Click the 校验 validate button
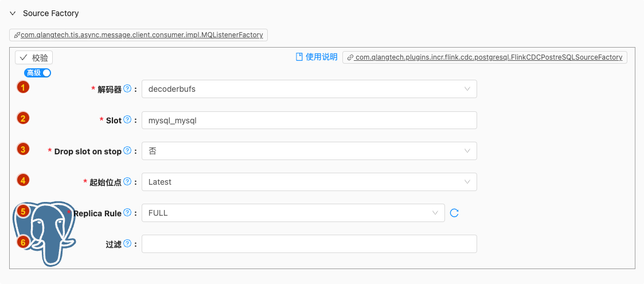 [x=34, y=58]
